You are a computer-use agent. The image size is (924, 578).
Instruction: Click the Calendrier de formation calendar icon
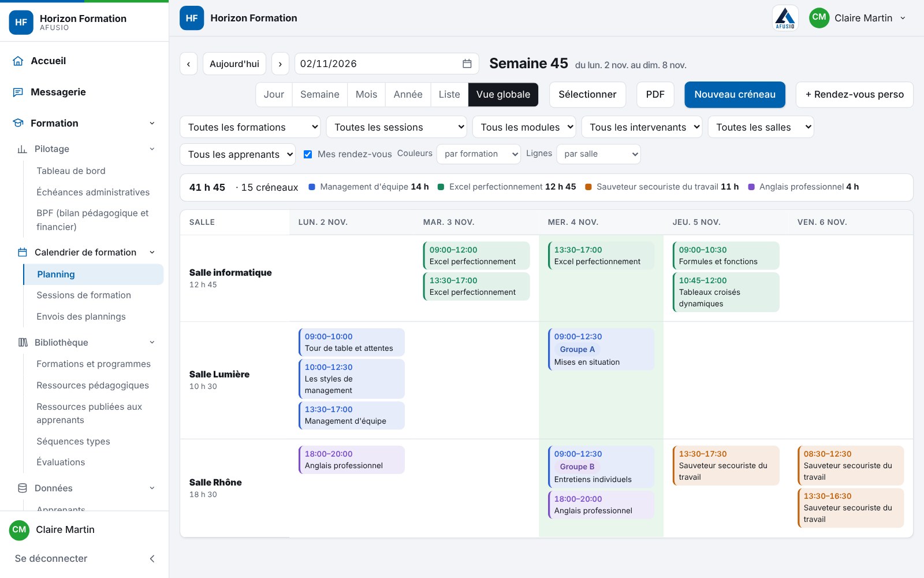click(x=23, y=252)
